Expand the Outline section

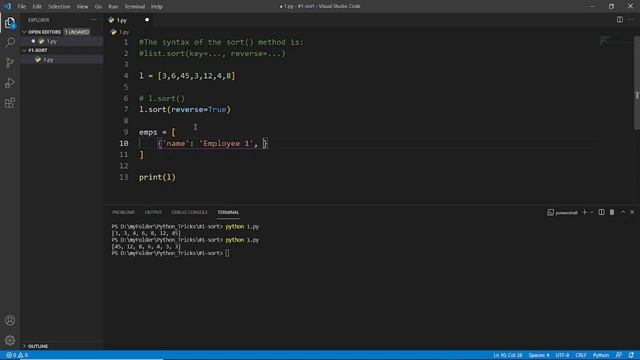coord(24,346)
